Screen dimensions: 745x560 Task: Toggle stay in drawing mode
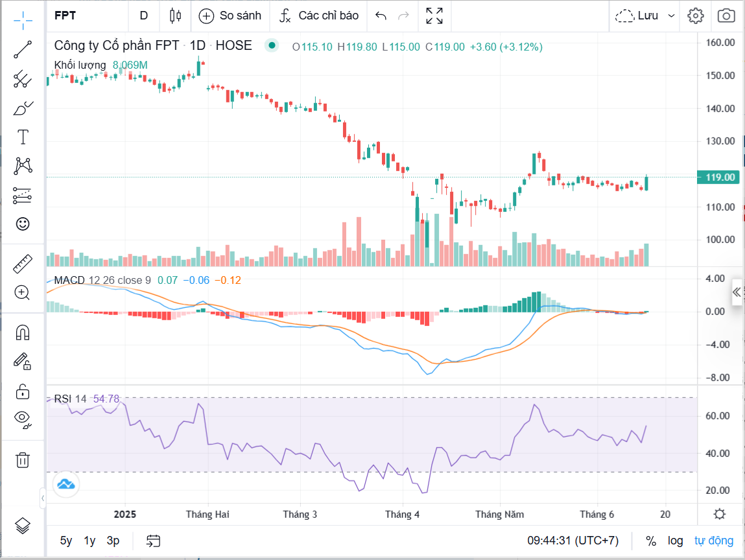tap(23, 362)
